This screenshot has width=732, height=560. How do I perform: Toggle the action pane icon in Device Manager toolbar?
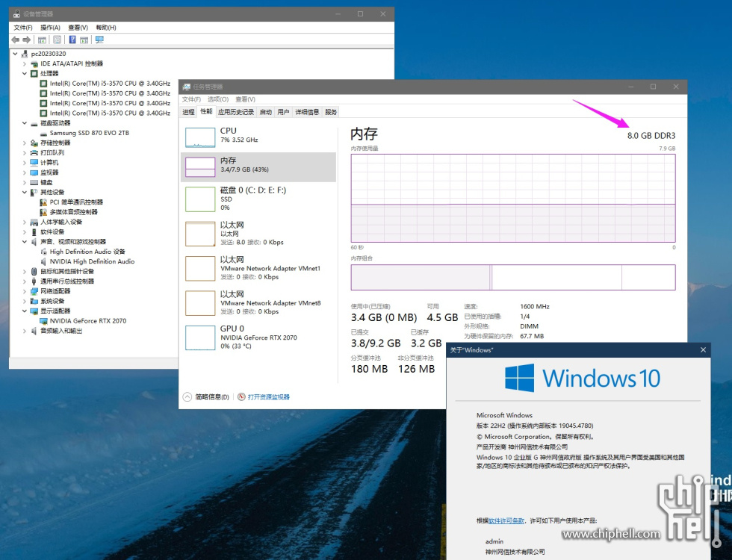click(x=84, y=40)
